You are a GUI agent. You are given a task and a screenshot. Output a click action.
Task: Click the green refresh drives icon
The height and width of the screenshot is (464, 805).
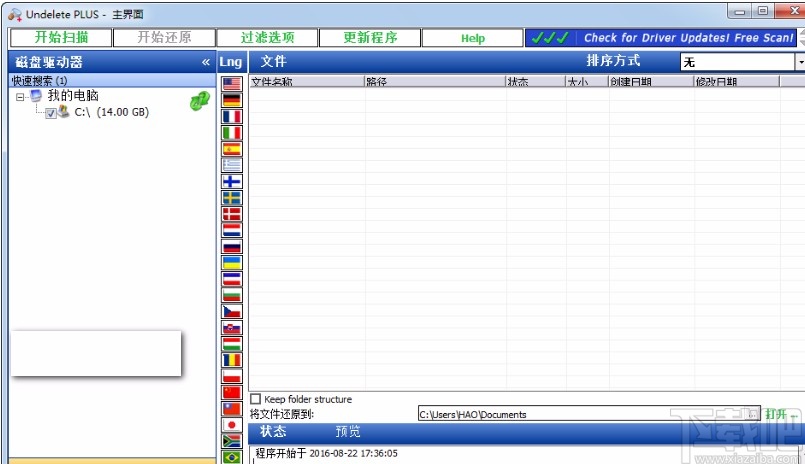pos(199,101)
